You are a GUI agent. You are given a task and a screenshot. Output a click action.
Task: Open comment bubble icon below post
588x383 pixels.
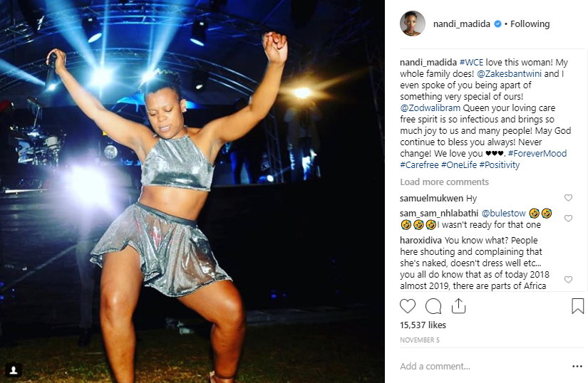pyautogui.click(x=433, y=306)
